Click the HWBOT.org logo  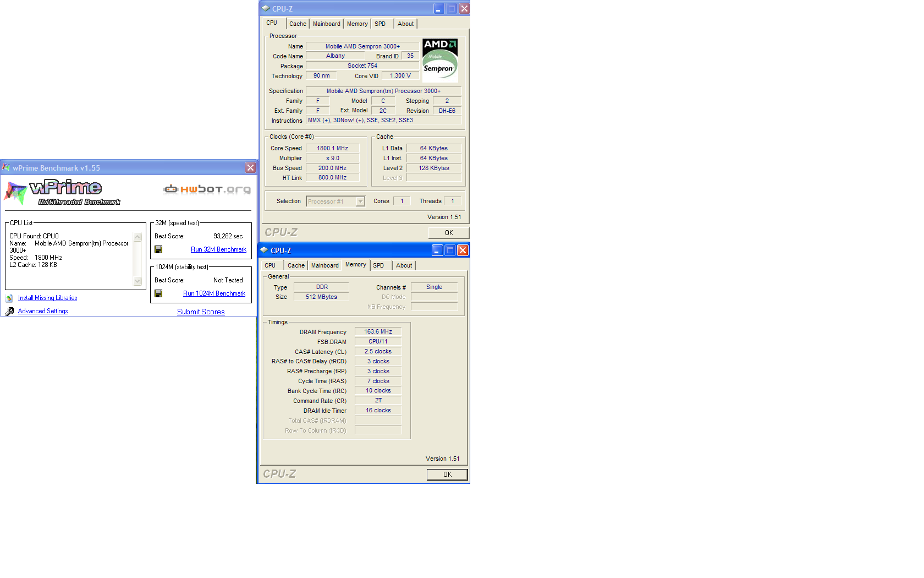click(207, 189)
